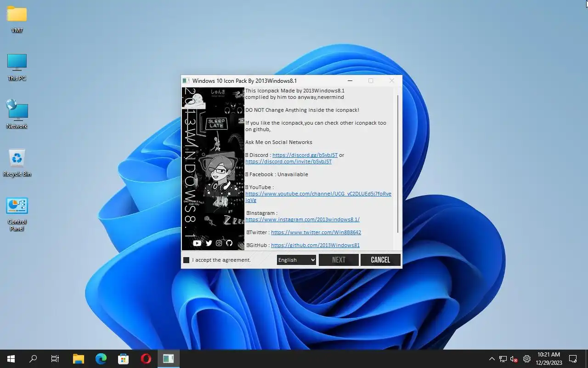Click the settings gear tray icon
This screenshot has width=588, height=368.
527,359
